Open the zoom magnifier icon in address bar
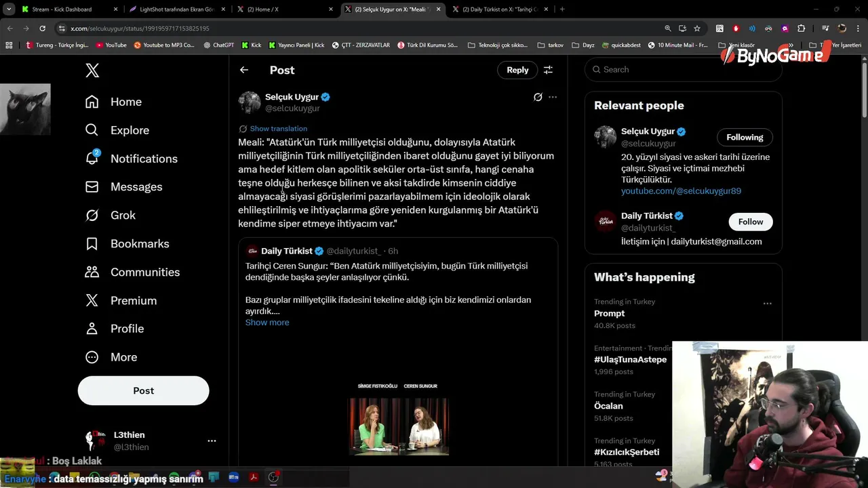The width and height of the screenshot is (868, 488). [x=668, y=28]
